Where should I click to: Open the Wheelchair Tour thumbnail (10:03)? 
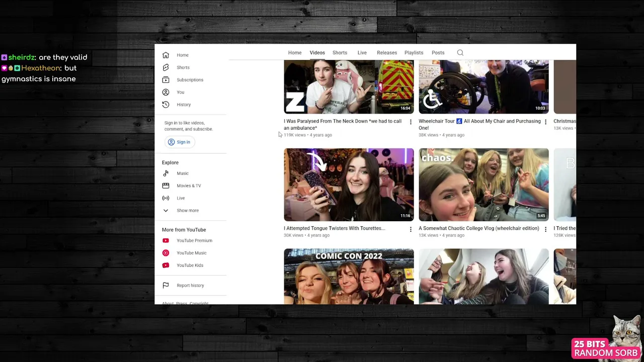tap(484, 86)
